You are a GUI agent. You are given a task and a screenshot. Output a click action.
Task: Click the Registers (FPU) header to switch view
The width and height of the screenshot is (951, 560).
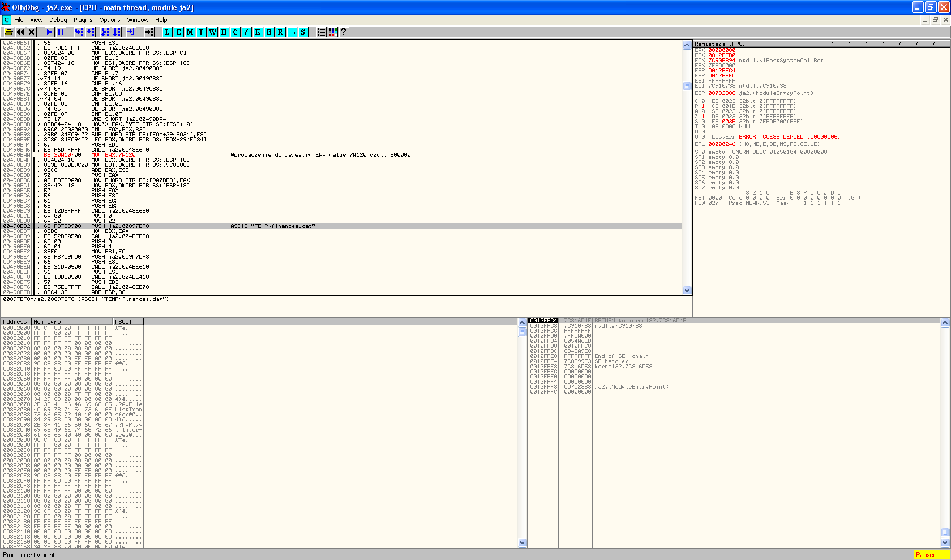[719, 44]
